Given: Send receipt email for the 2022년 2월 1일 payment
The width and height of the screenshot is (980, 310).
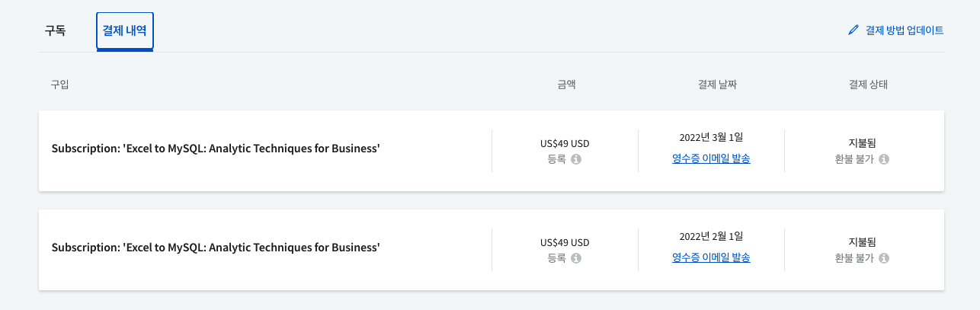Looking at the screenshot, I should point(711,257).
